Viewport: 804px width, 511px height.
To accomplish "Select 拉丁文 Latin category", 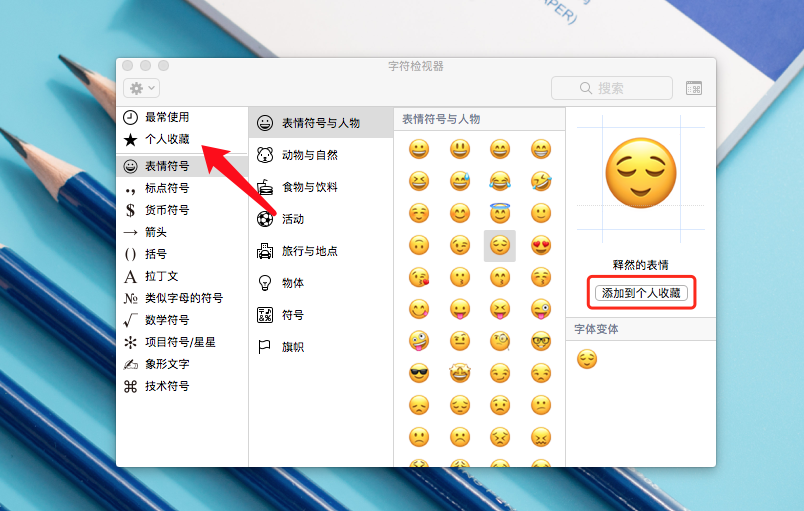I will [182, 276].
